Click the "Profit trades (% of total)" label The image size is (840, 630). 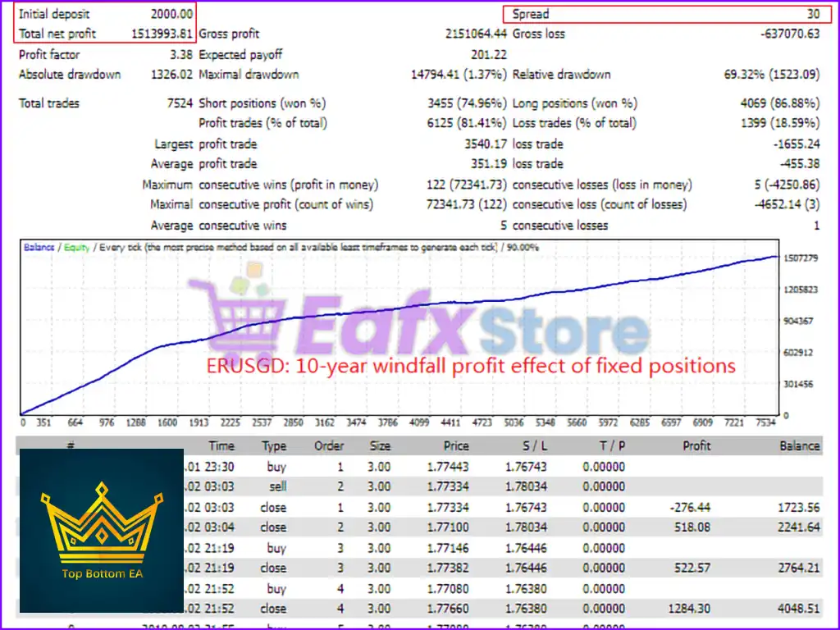click(262, 123)
